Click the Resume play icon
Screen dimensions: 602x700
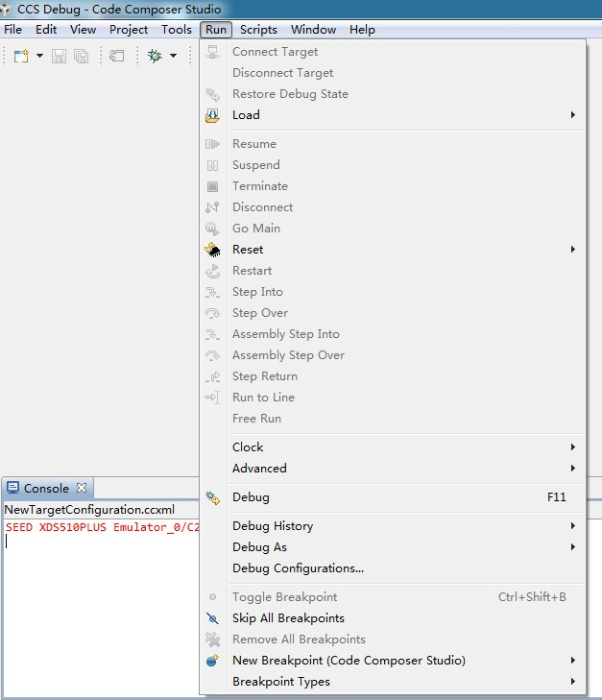coord(212,144)
